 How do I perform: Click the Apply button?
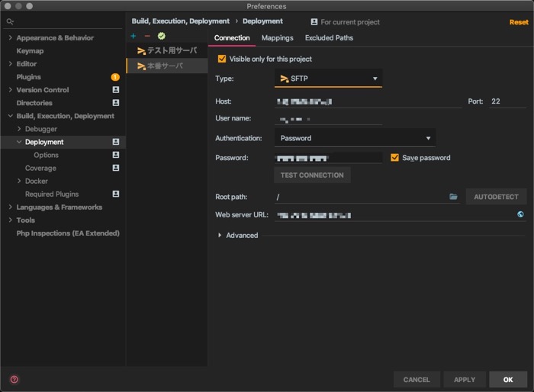(x=465, y=379)
